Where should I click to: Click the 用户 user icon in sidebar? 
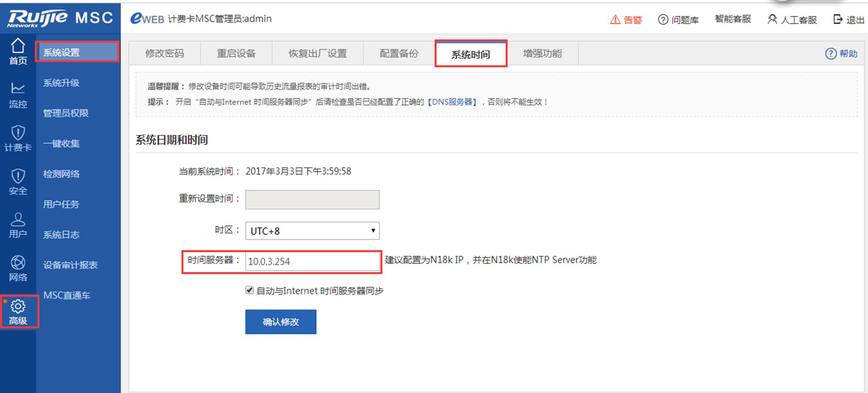[x=18, y=219]
